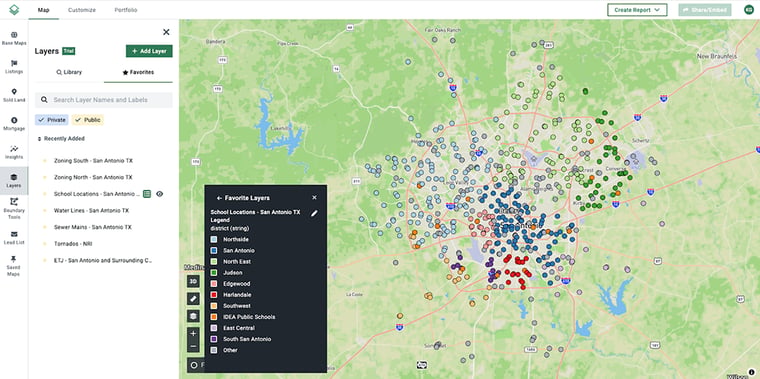Toggle School Locations layer visibility eye
760x379 pixels.
(x=159, y=194)
